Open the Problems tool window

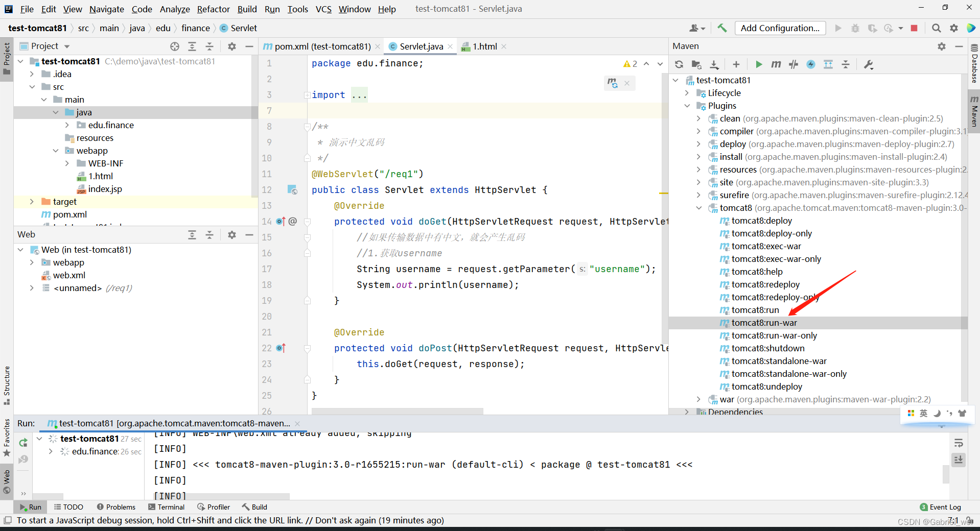(x=116, y=507)
